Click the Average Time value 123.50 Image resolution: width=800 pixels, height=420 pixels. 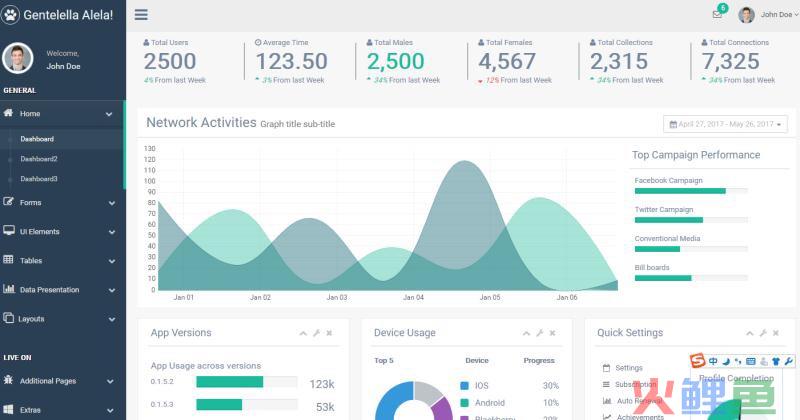pos(291,61)
